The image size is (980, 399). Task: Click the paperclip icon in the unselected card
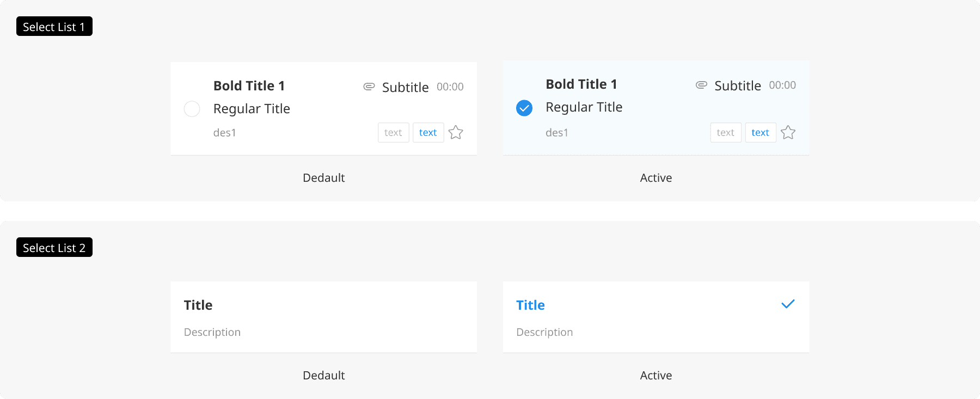[369, 87]
